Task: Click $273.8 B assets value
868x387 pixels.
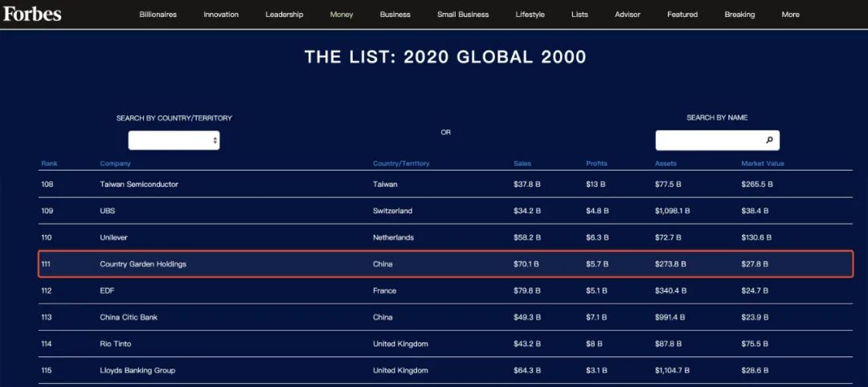Action: (x=670, y=264)
